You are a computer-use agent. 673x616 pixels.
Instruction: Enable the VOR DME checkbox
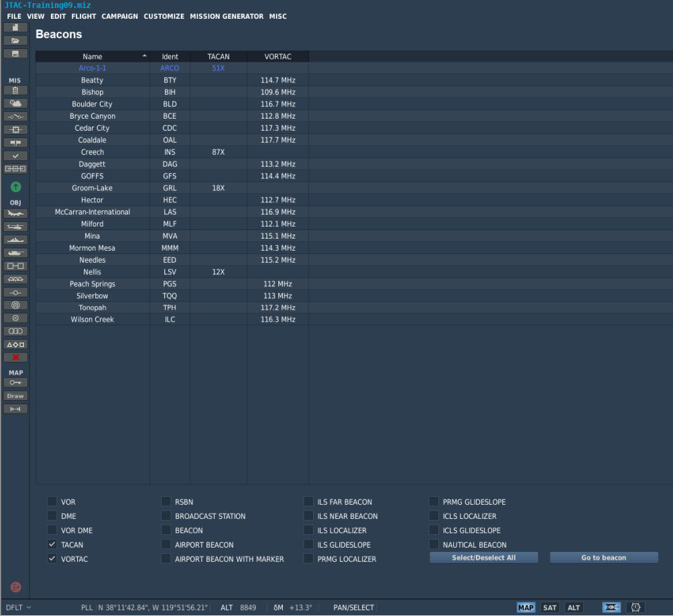click(x=52, y=530)
